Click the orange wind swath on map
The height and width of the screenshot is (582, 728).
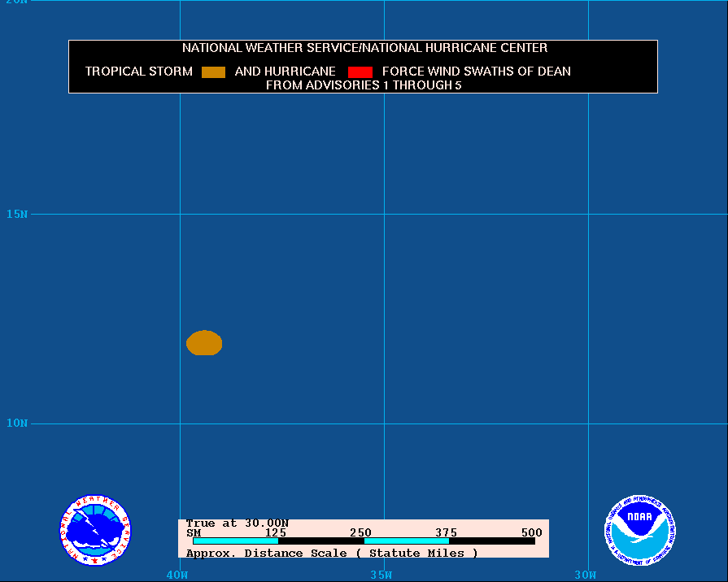tap(204, 343)
